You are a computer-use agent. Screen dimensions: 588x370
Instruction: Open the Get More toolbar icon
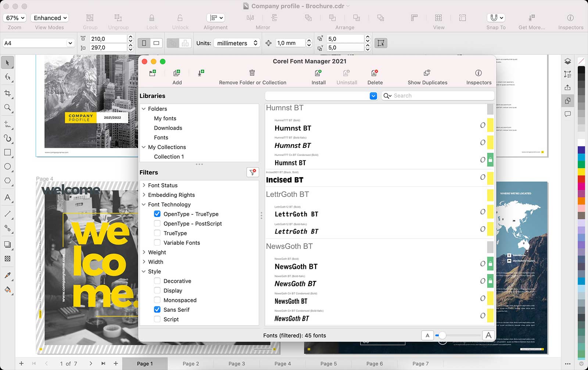pyautogui.click(x=531, y=18)
